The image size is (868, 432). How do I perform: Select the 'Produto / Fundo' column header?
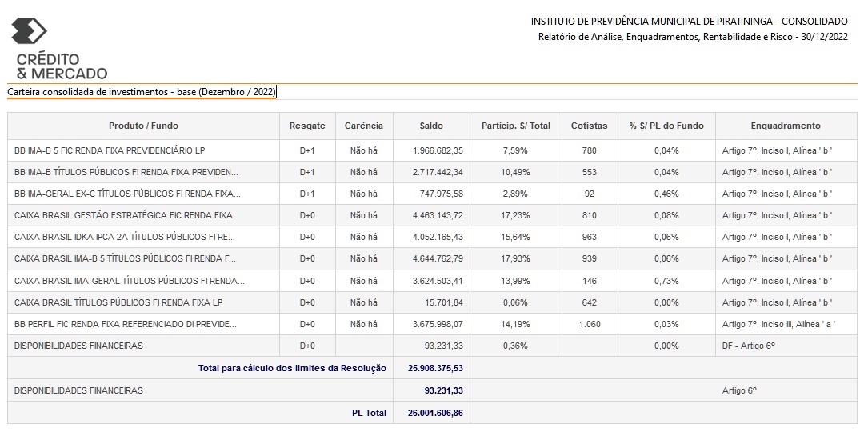click(143, 126)
